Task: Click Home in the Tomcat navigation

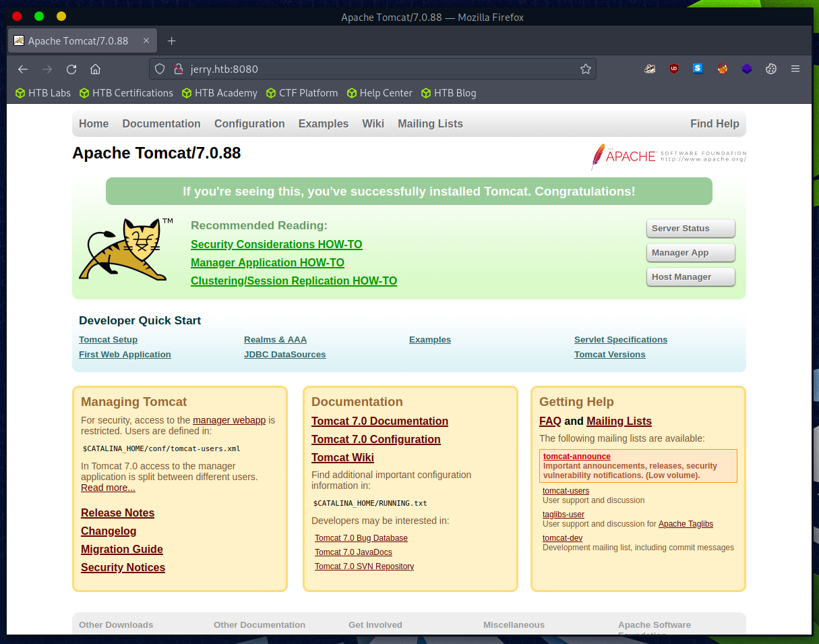Action: (94, 123)
